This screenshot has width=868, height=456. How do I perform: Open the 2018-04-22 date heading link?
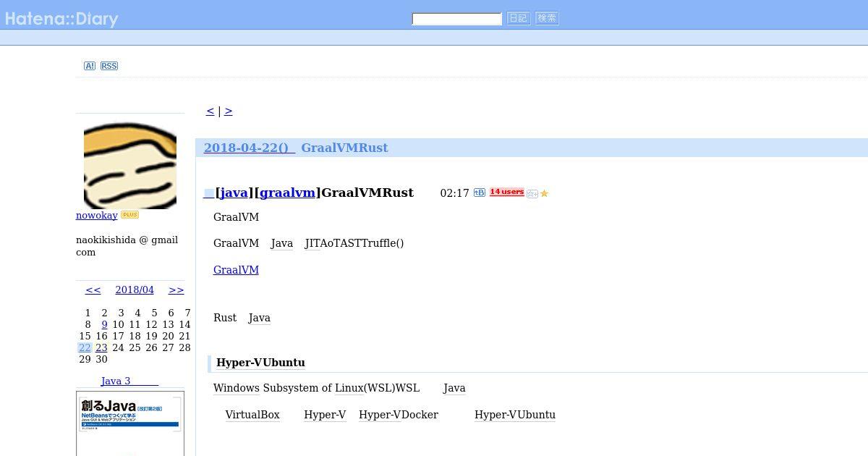point(250,148)
